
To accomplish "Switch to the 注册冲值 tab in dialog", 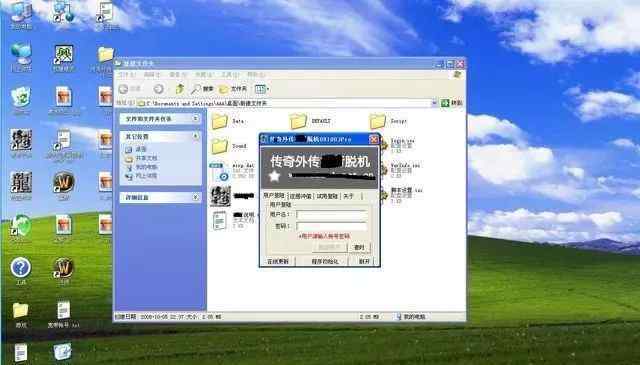I will point(300,196).
